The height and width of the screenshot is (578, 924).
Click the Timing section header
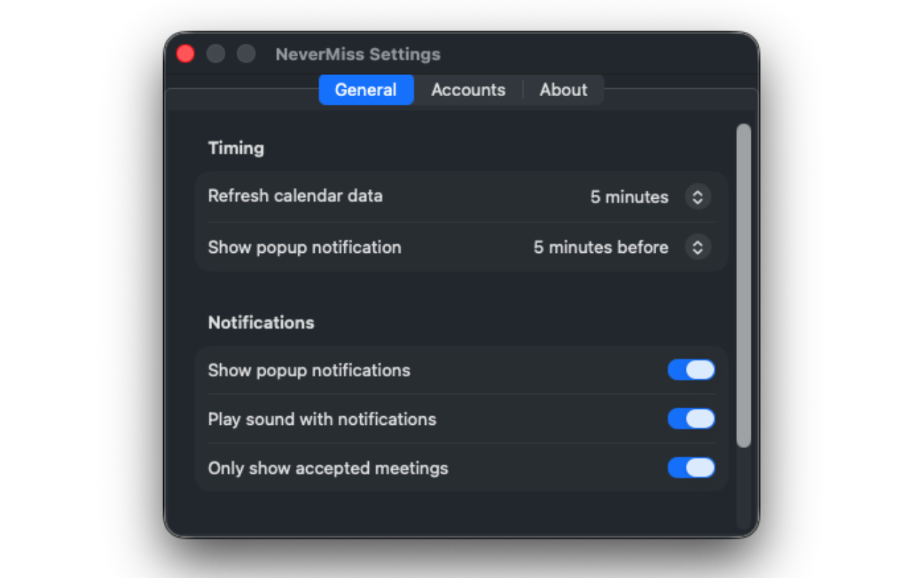click(x=236, y=148)
